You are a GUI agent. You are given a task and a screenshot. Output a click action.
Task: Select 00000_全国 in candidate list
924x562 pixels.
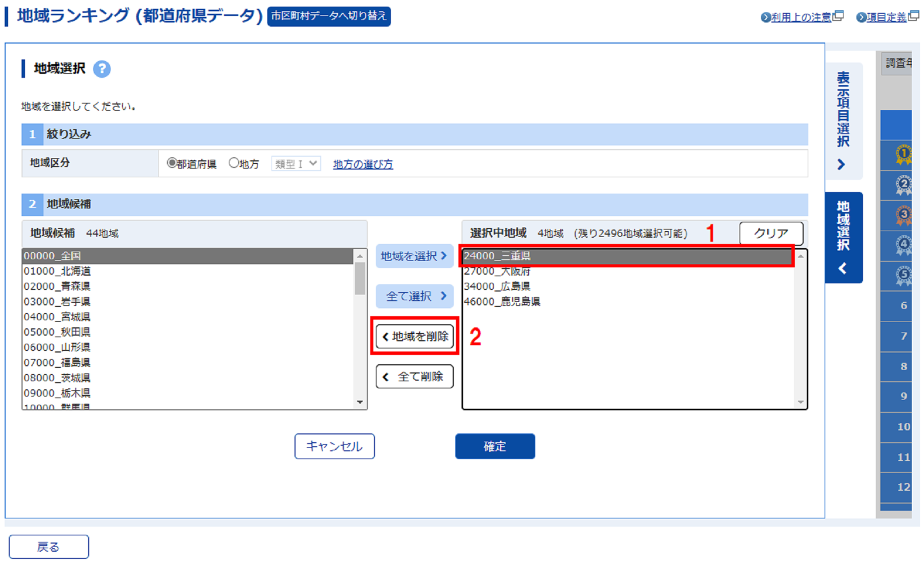click(x=188, y=256)
